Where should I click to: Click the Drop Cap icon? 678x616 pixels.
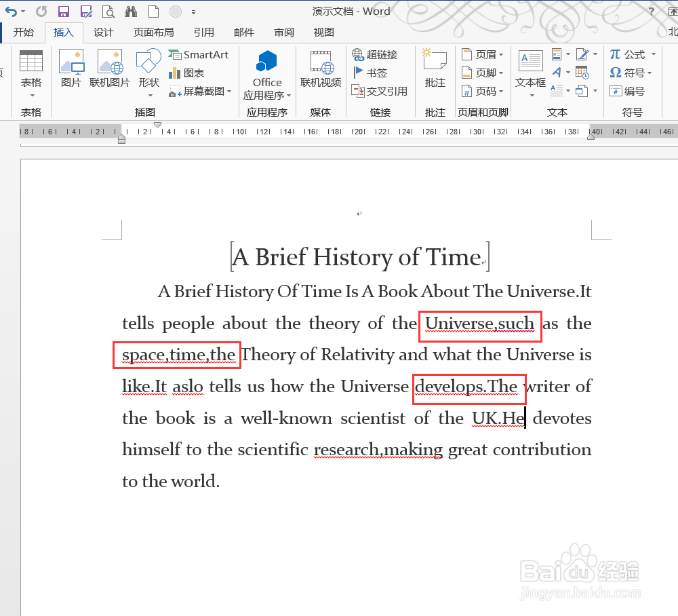pos(557,91)
